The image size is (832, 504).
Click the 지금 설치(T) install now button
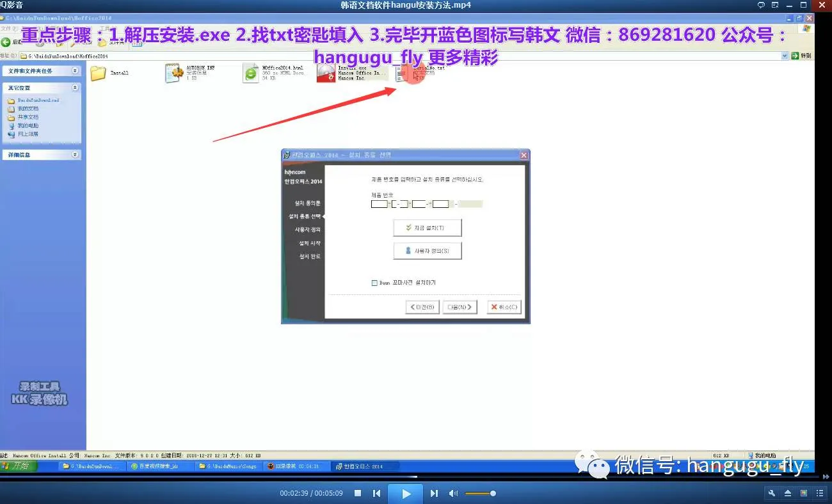(x=427, y=228)
